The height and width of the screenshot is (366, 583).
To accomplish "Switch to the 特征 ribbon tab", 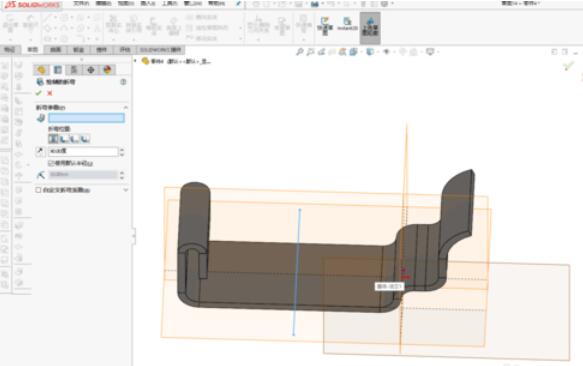I will (10, 49).
